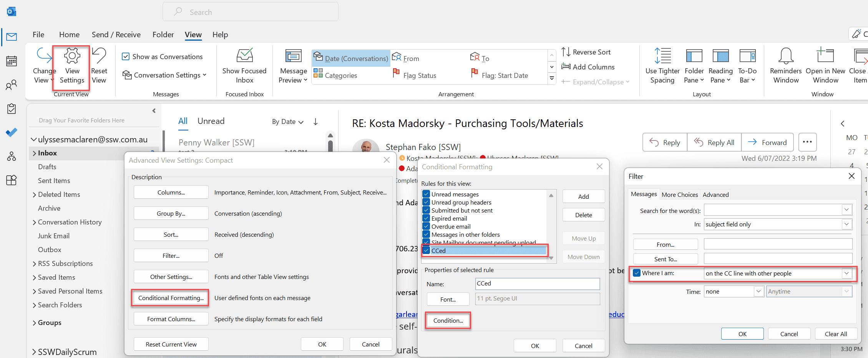
Task: Open Calendar from the left sidebar
Action: point(12,61)
